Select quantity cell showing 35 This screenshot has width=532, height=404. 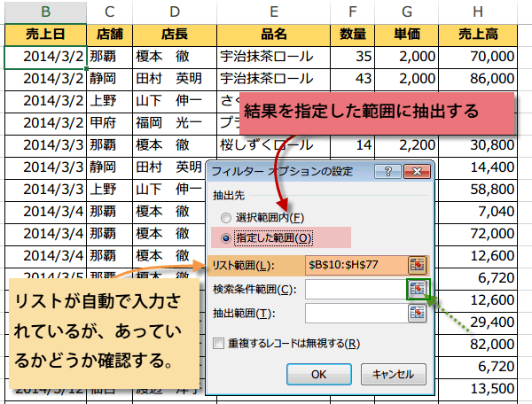[x=353, y=57]
